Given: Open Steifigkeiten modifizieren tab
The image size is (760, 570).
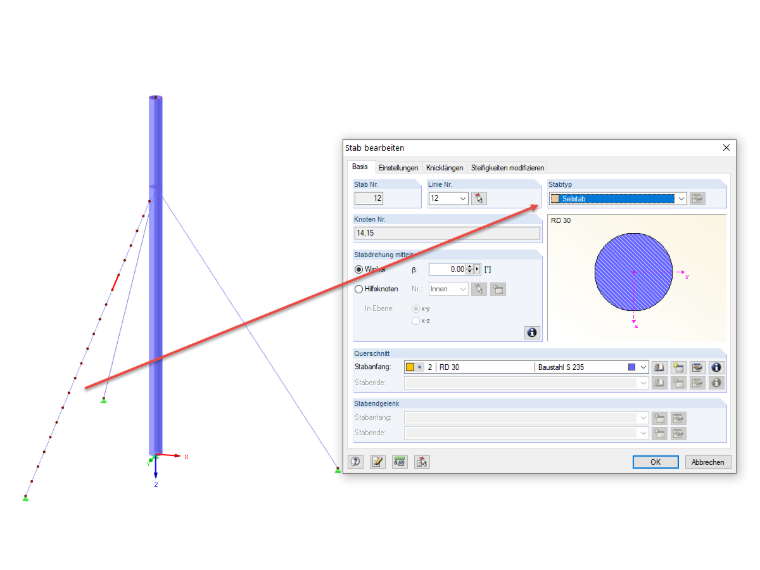Looking at the screenshot, I should click(x=507, y=168).
